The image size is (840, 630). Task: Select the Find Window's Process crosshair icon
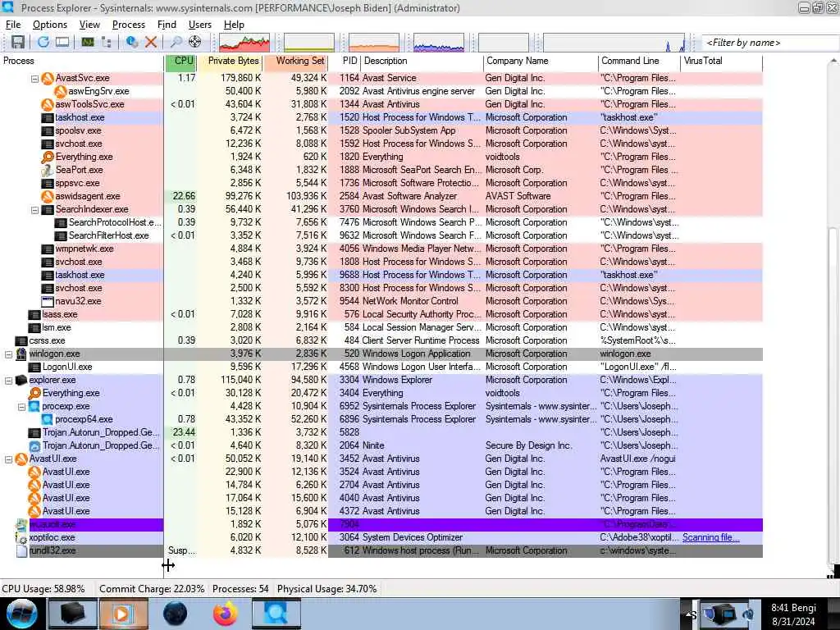195,42
